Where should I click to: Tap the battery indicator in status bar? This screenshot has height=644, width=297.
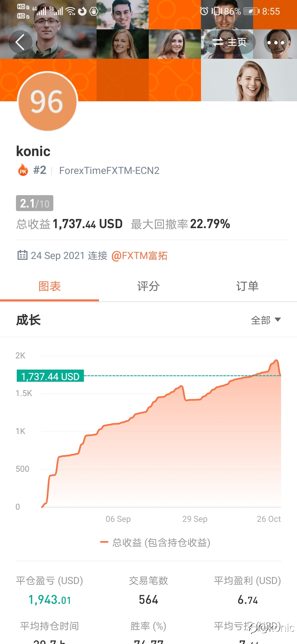tap(251, 11)
